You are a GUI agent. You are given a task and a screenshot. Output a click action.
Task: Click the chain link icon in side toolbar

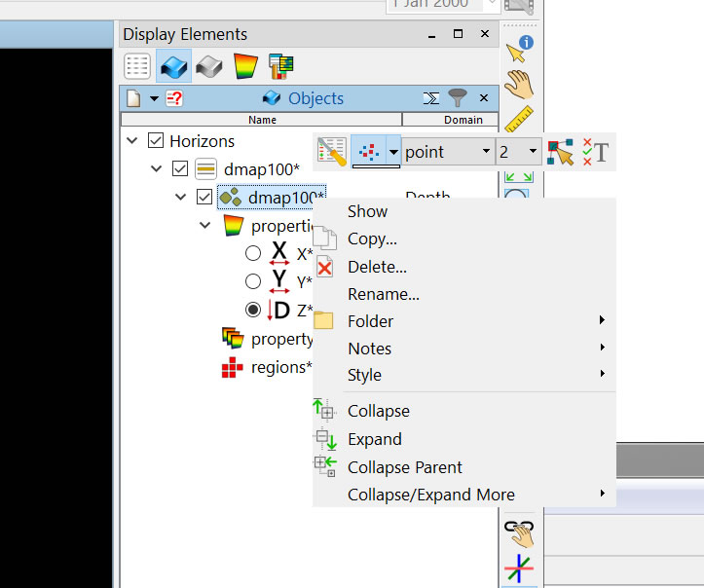click(520, 529)
